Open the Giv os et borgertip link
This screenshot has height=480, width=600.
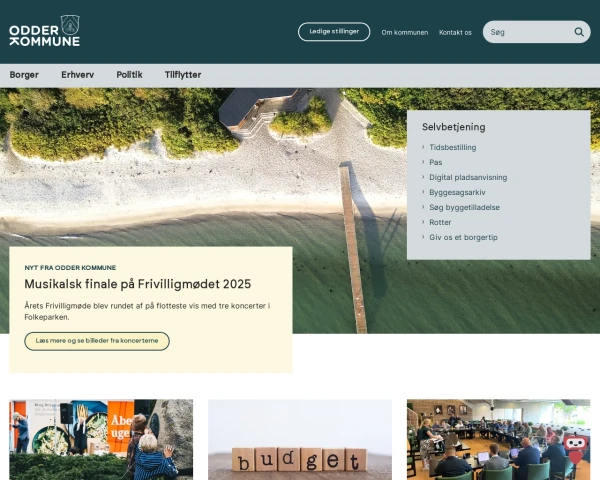463,237
